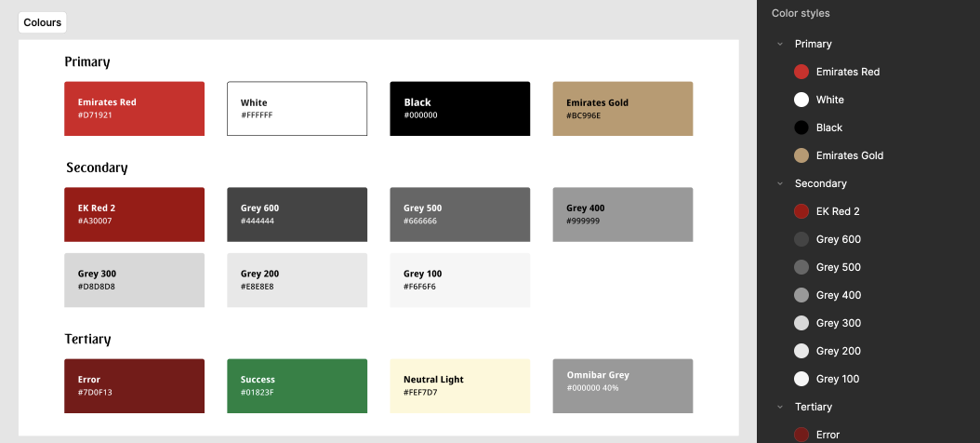Select the Error style circle in panel
The width and height of the screenshot is (980, 443).
coord(801,435)
